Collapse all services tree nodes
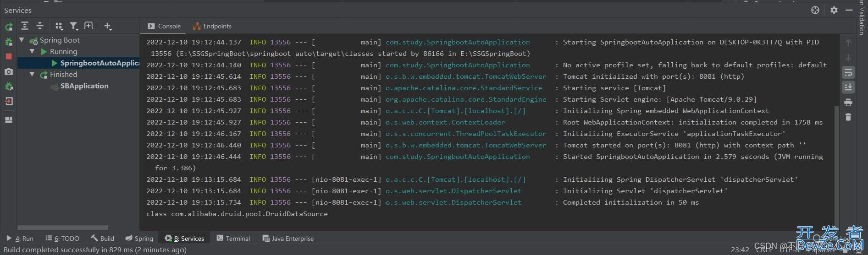868x255 pixels. point(40,26)
